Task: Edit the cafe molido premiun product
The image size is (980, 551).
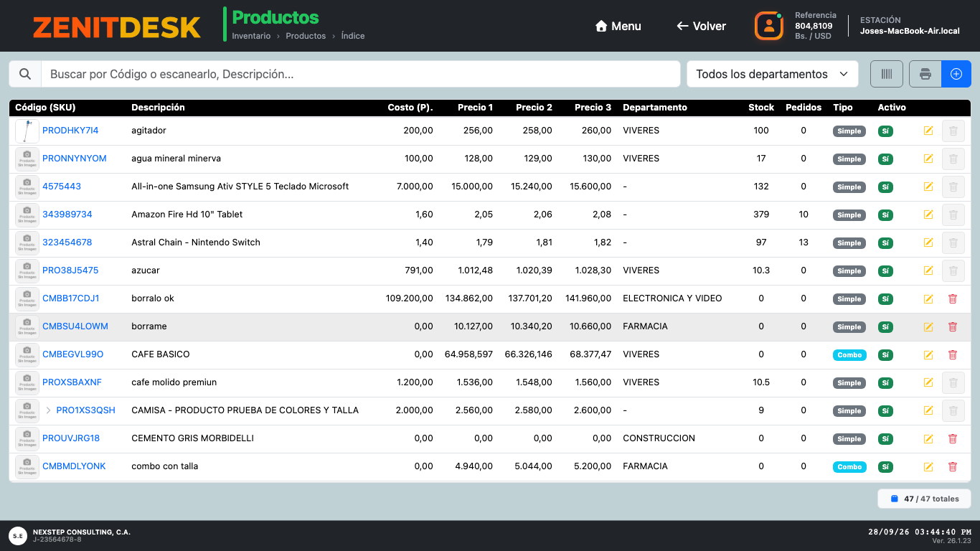Action: 928,382
